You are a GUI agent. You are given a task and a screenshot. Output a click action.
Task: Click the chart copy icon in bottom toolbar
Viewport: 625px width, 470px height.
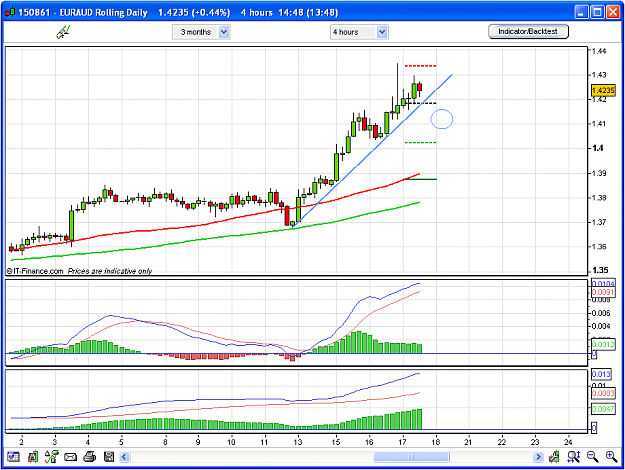tap(33, 456)
